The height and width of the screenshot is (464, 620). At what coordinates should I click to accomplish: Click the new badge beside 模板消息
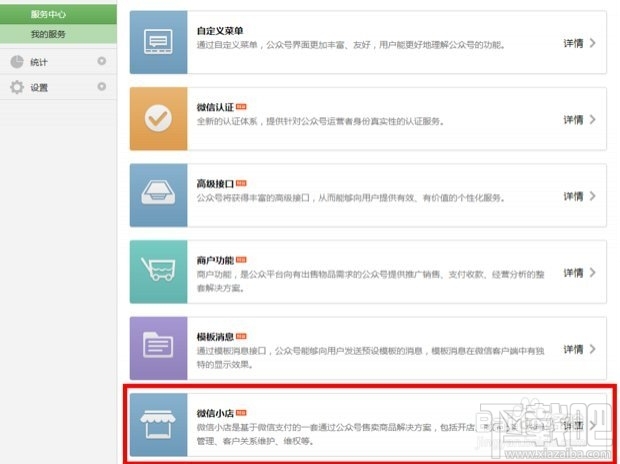[x=241, y=336]
